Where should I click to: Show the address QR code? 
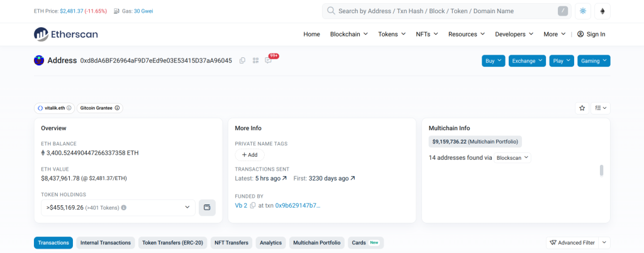255,61
